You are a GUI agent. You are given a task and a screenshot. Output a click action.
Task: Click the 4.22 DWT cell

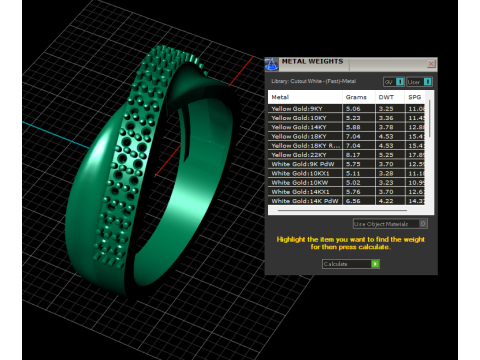pyautogui.click(x=390, y=201)
